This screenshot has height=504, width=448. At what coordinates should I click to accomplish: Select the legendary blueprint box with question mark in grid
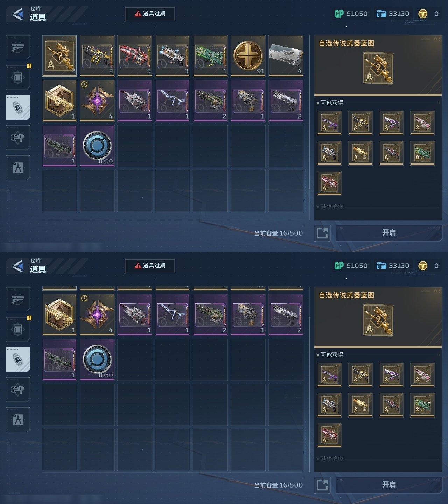[x=59, y=56]
